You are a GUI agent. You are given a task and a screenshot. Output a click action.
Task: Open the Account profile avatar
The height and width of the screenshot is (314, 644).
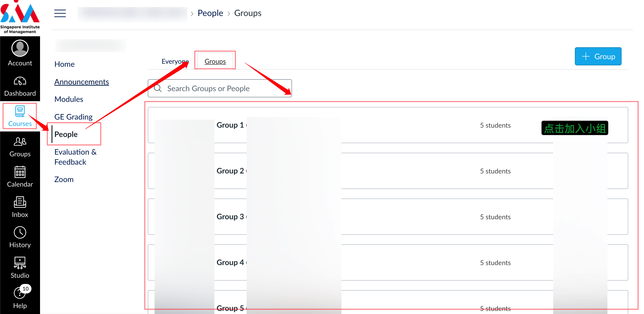pos(20,48)
